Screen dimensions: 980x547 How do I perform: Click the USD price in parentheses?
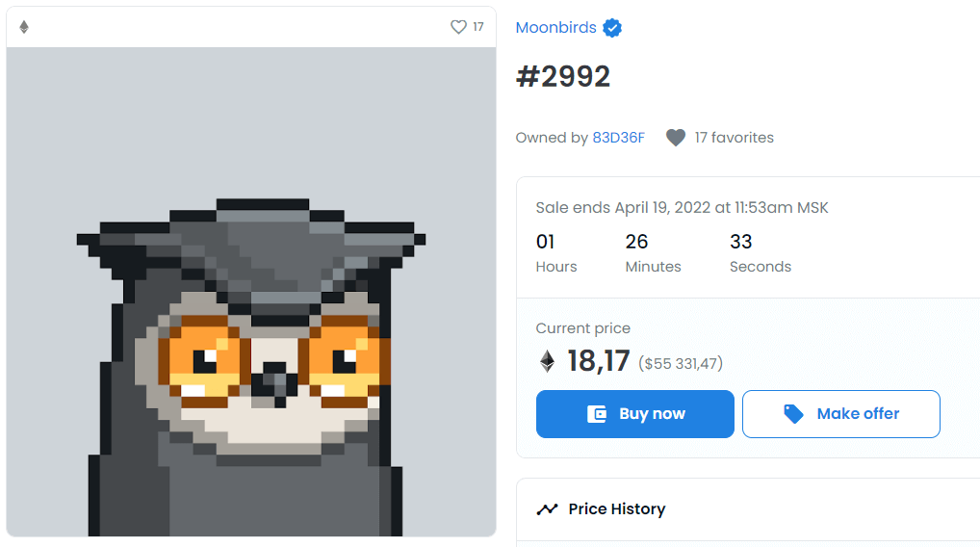681,363
